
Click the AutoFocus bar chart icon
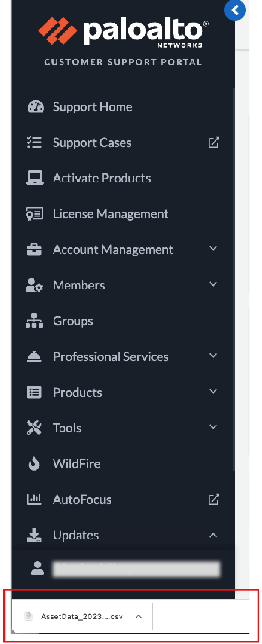tap(34, 499)
